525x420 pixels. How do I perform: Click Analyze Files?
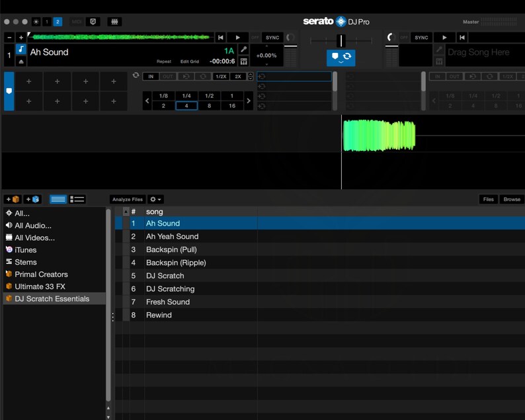128,199
